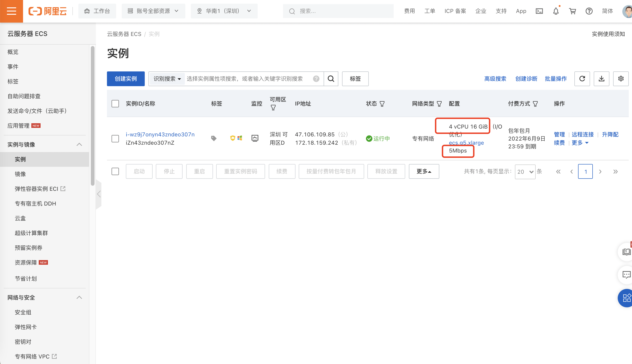Open the 工单 menu in the top bar
The width and height of the screenshot is (632, 364).
[430, 11]
